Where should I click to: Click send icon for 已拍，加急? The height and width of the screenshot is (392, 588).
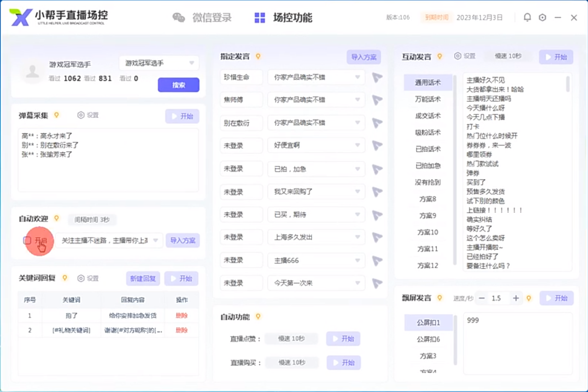(377, 169)
